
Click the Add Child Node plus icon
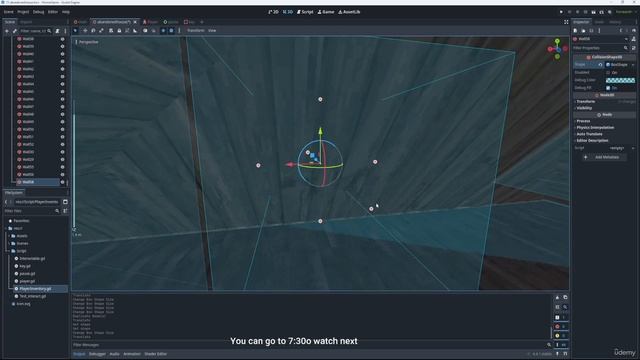pos(7,31)
